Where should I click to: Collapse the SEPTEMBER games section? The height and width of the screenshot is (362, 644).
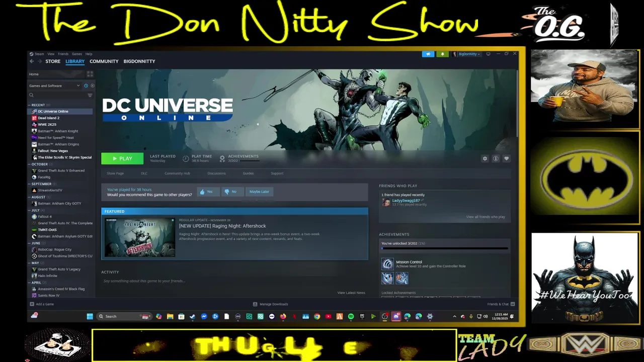[x=29, y=184]
